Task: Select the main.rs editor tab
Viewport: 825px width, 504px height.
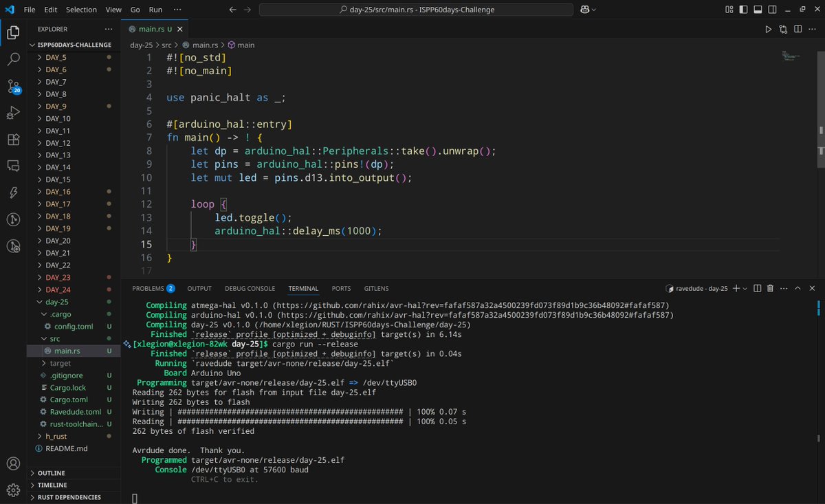Action: point(155,29)
